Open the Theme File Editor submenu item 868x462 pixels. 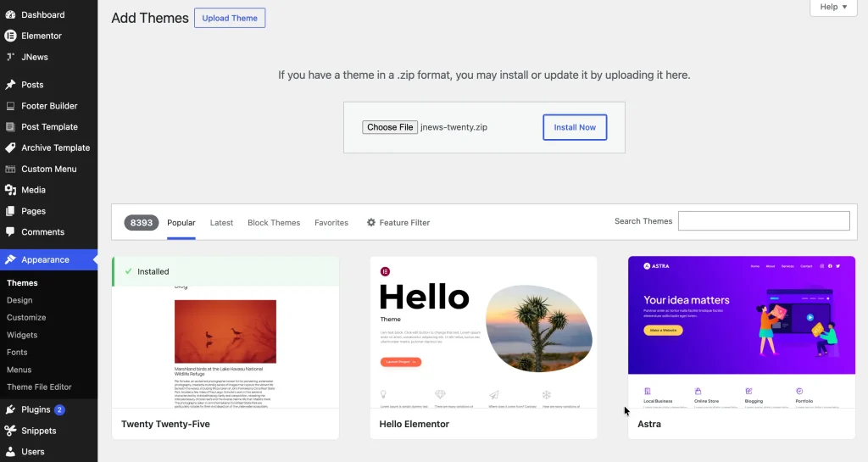[x=39, y=387]
